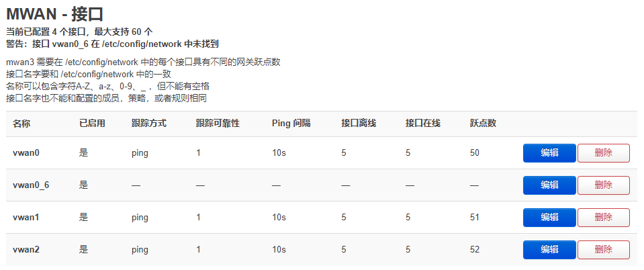This screenshot has height=270, width=644.
Task: Select the 跟踪可靠性 column header
Action: 218,124
